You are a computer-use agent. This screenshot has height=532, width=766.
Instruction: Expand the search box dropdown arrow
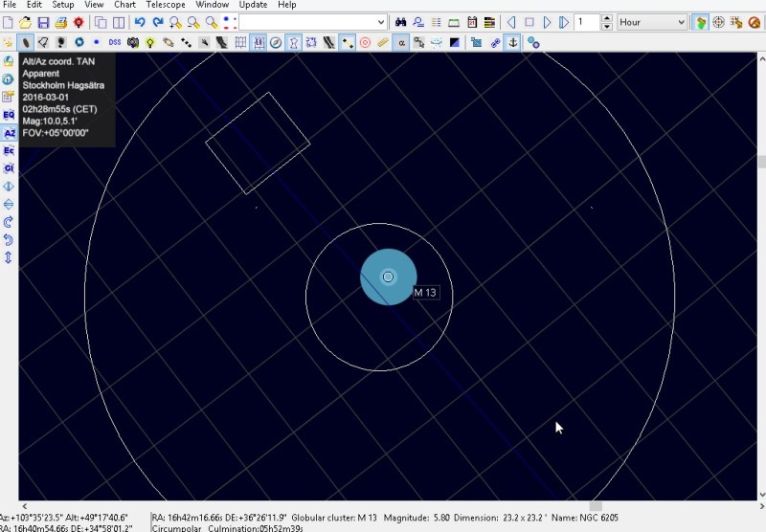[381, 22]
